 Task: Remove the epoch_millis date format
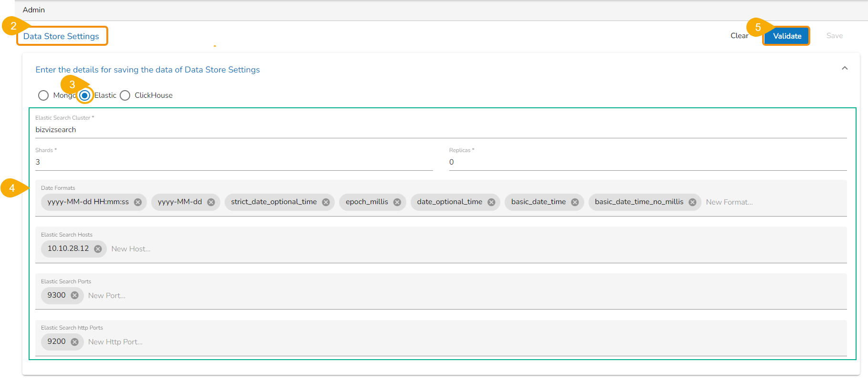coord(397,202)
